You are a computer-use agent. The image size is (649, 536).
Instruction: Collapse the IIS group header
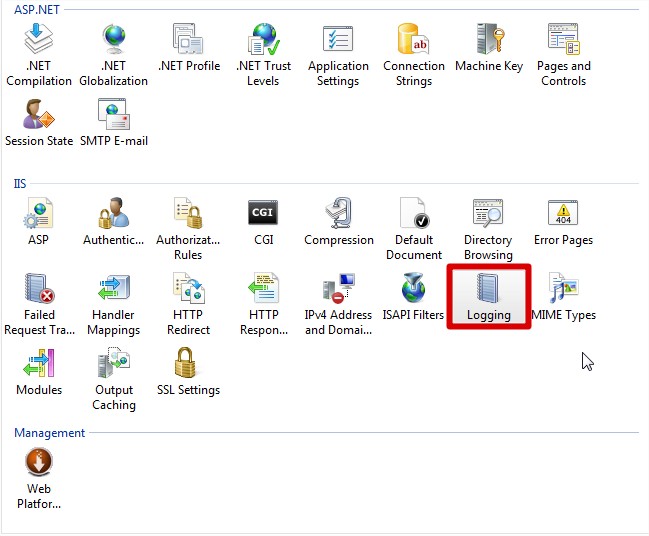tap(20, 183)
